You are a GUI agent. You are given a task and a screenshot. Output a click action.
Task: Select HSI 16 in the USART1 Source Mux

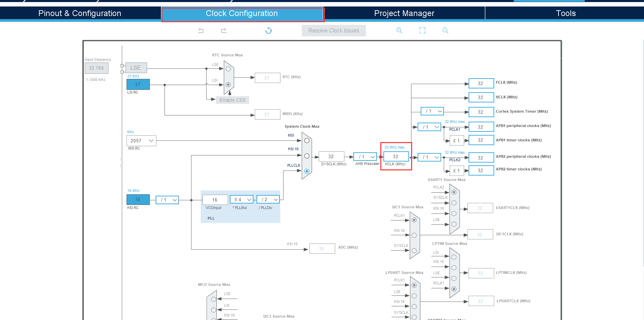(x=454, y=213)
